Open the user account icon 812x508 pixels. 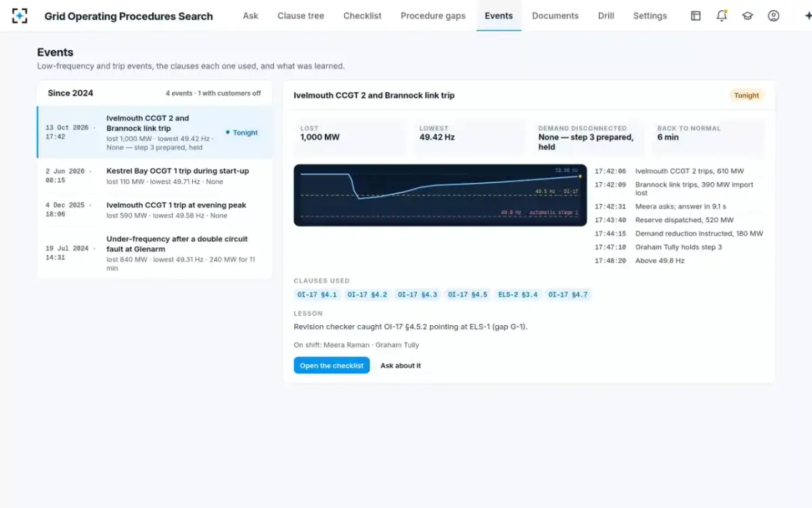(x=773, y=16)
